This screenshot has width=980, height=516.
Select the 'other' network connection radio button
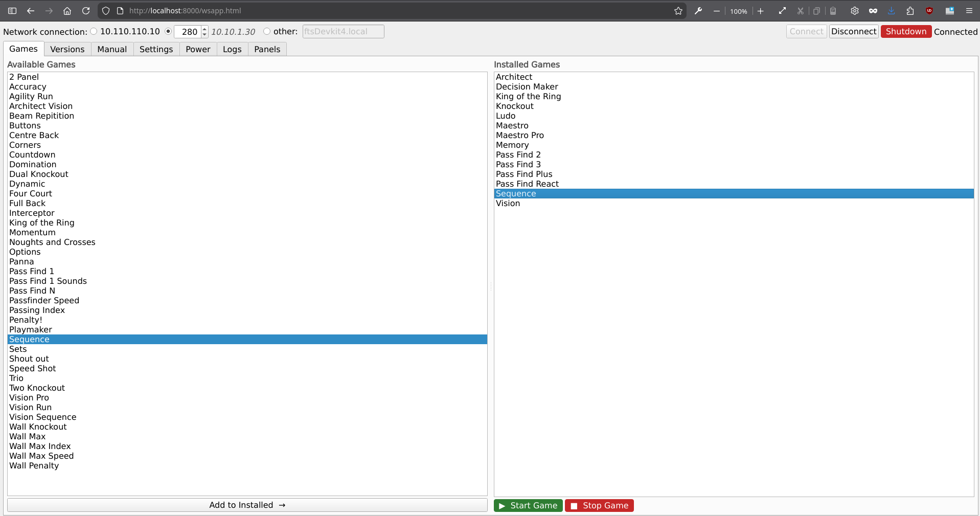coord(267,31)
